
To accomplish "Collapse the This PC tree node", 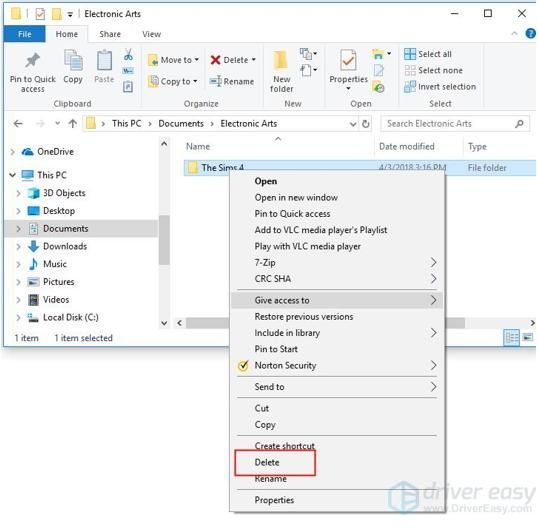I will (x=13, y=175).
